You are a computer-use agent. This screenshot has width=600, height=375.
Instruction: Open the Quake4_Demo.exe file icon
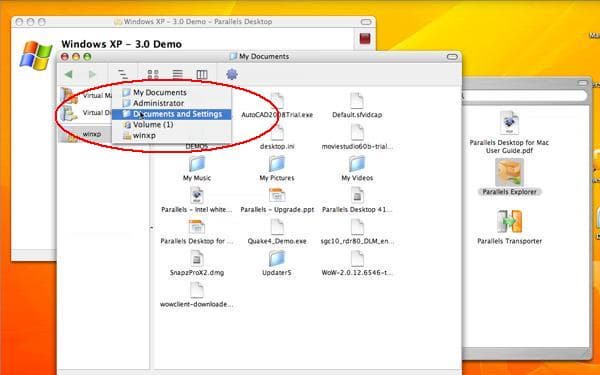[x=277, y=227]
